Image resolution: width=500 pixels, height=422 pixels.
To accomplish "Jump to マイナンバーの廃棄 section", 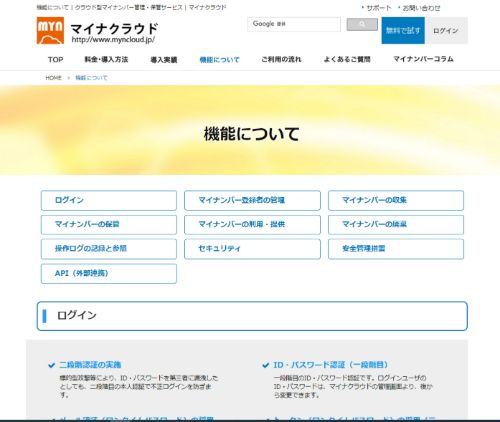I will click(x=396, y=224).
